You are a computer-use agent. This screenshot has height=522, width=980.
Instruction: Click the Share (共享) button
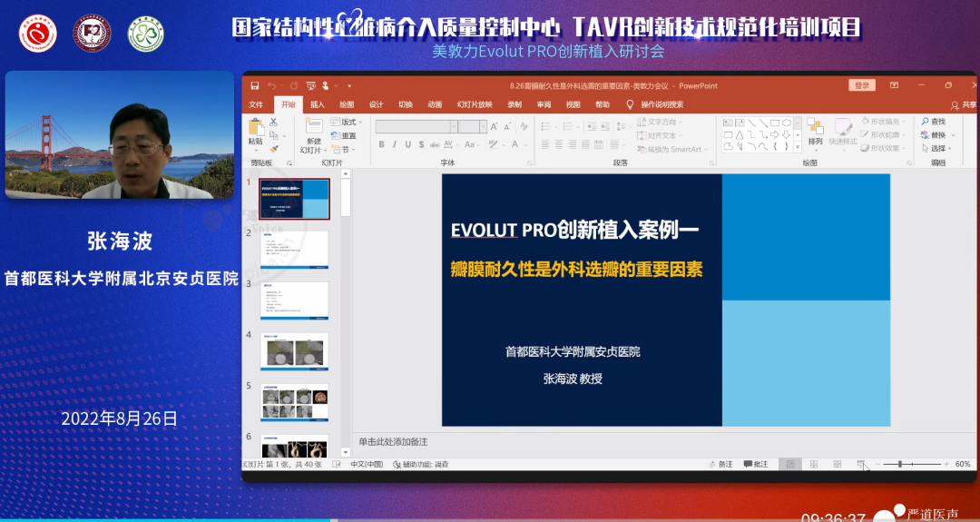[x=963, y=104]
